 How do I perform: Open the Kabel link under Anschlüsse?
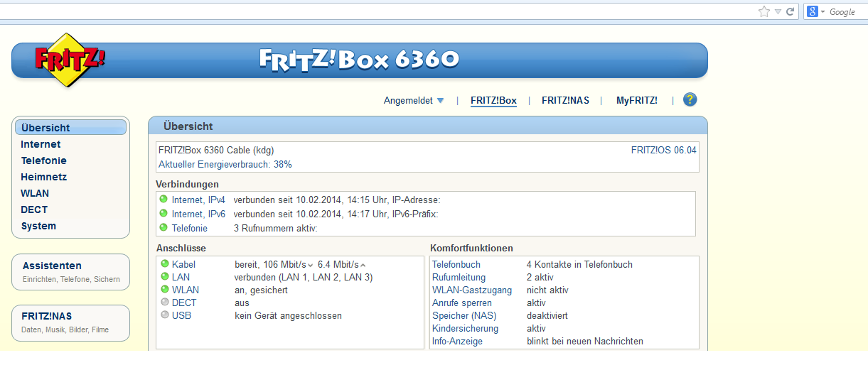coord(183,264)
